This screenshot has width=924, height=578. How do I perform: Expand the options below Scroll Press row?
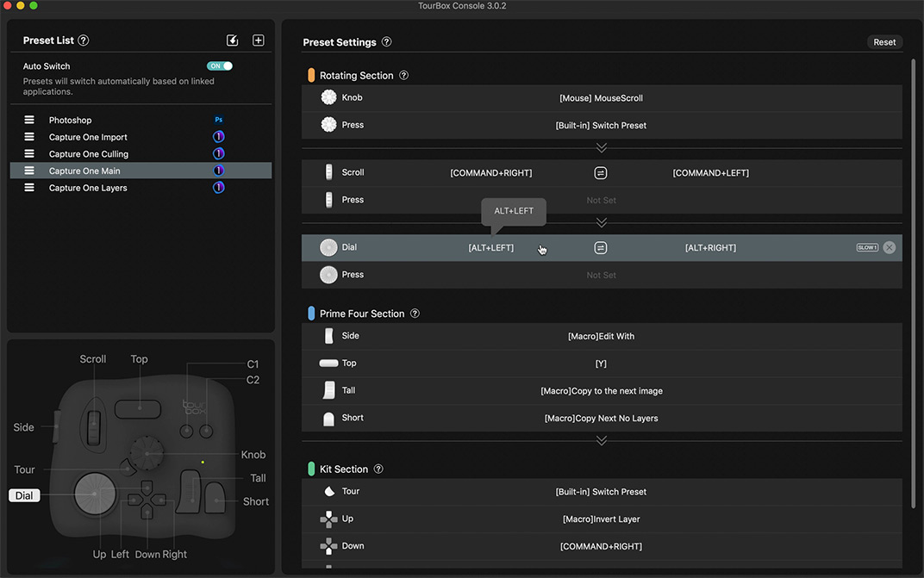(x=601, y=222)
